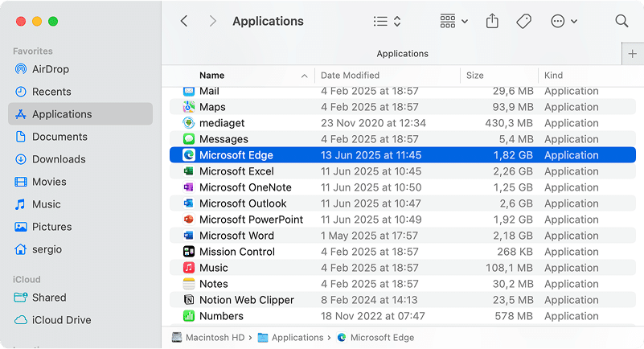
Task: Click the mediaget date 23 Nov 2020
Action: tap(373, 123)
